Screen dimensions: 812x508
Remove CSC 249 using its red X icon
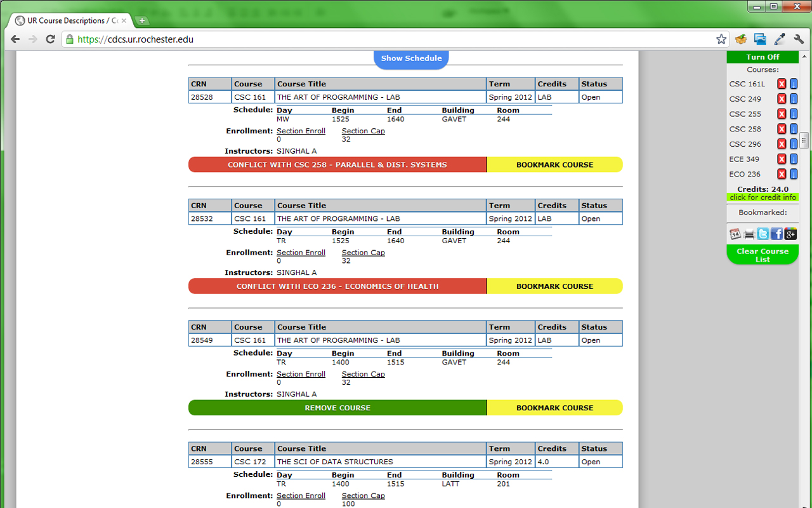coord(781,99)
